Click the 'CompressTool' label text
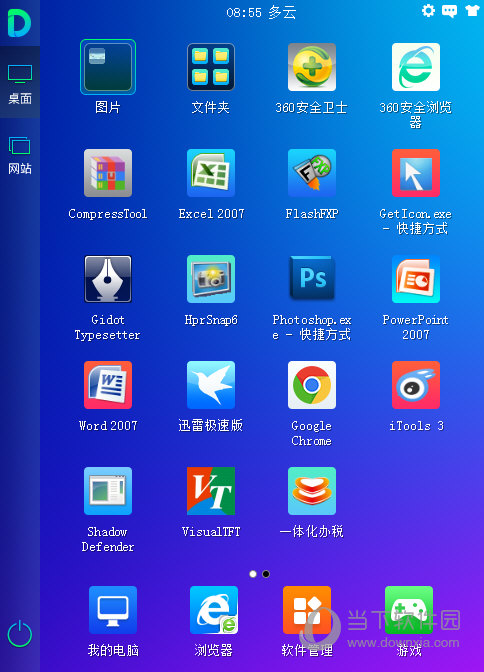The width and height of the screenshot is (484, 672). click(x=108, y=213)
